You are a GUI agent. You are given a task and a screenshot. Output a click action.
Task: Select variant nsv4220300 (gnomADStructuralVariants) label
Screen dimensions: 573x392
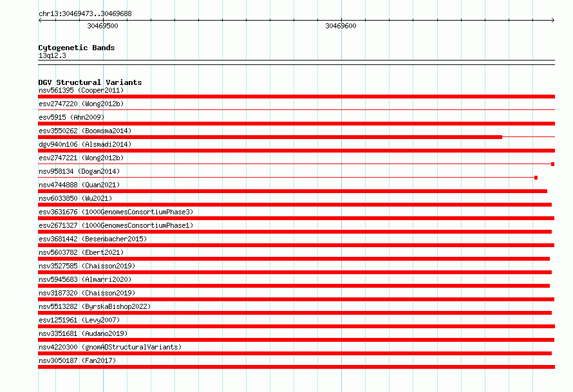pyautogui.click(x=110, y=347)
